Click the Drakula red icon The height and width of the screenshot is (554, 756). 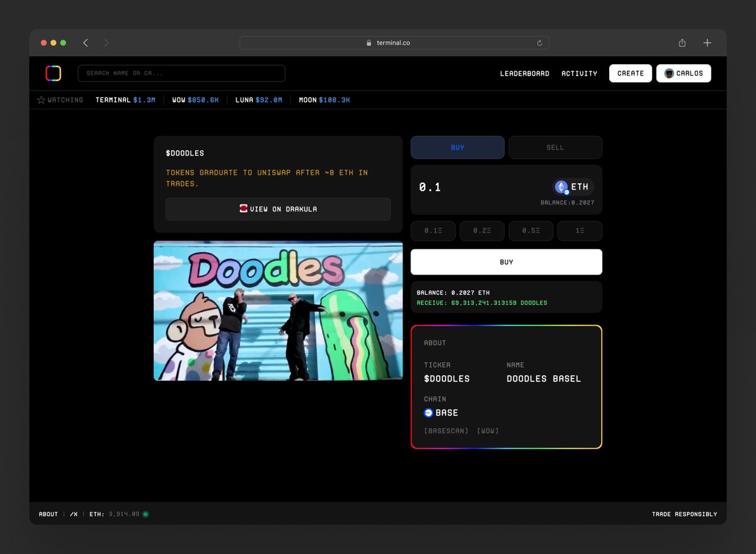pos(243,208)
